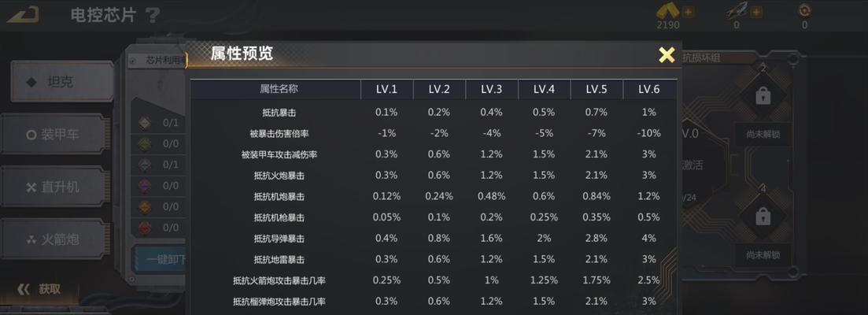The width and height of the screenshot is (868, 315).
Task: Go back using the top-left arrow icon
Action: 23,14
